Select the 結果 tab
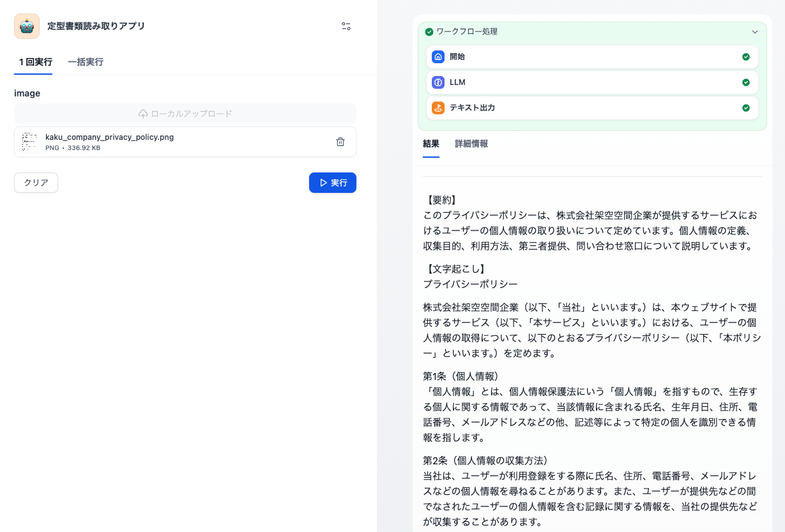Screen dimensions: 785x532 (x=431, y=144)
